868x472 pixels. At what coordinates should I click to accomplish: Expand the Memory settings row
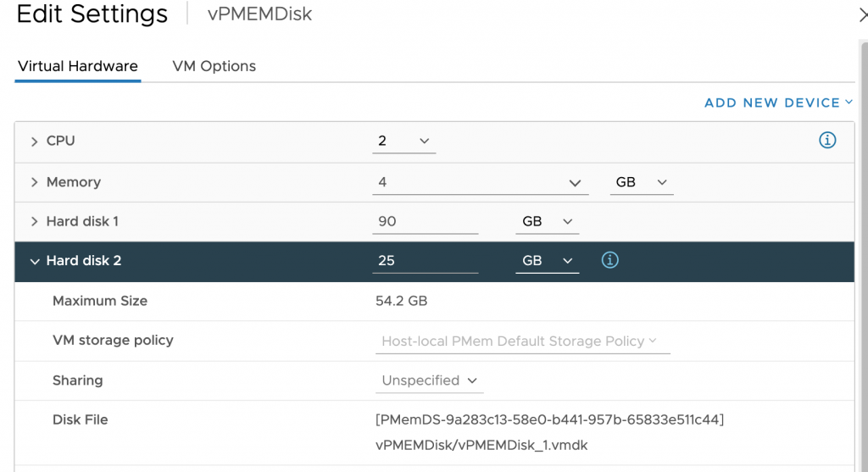35,182
